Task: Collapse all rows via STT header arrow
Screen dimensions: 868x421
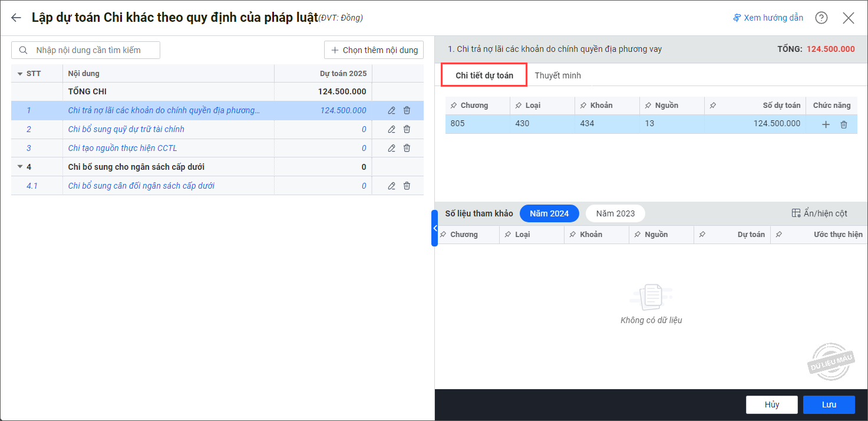Action: (20, 74)
